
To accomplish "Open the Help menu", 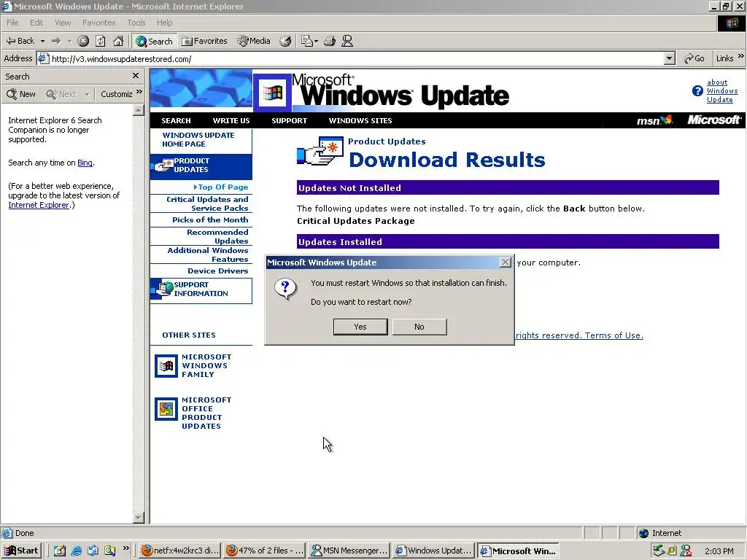I will [164, 23].
